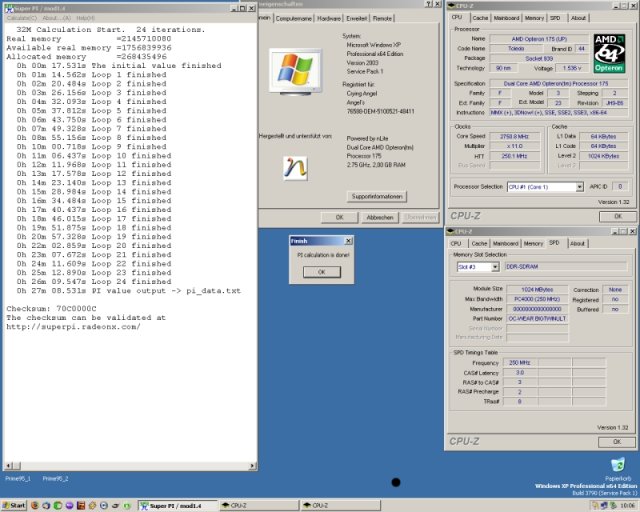Image resolution: width=640 pixels, height=512 pixels.
Task: Click the '32M Calculation Start' header line
Action: (x=111, y=29)
